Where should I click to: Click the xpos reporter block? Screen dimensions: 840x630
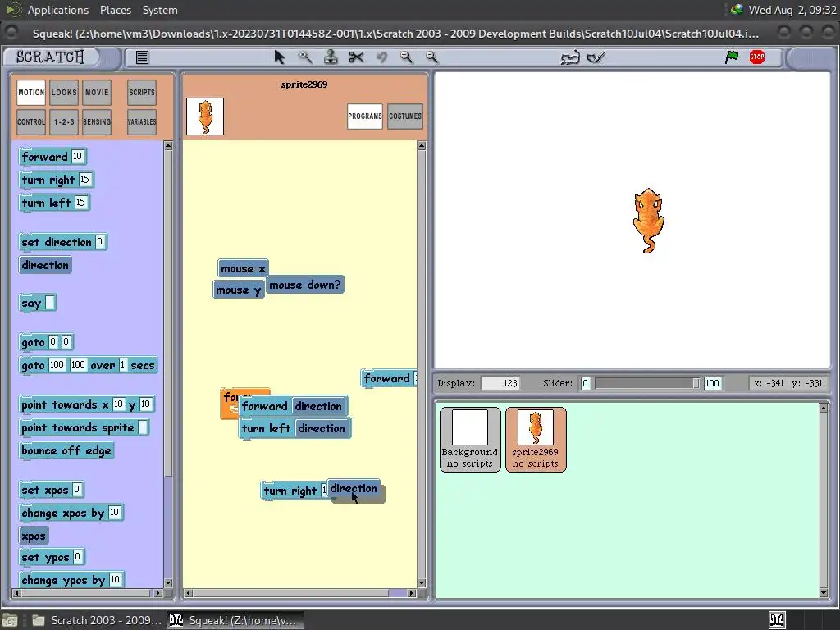pyautogui.click(x=34, y=536)
